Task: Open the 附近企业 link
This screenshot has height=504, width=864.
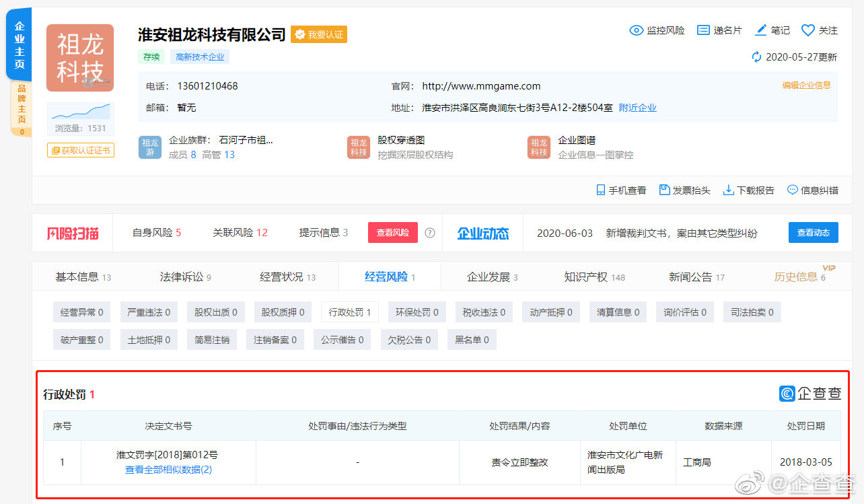Action: click(x=638, y=108)
